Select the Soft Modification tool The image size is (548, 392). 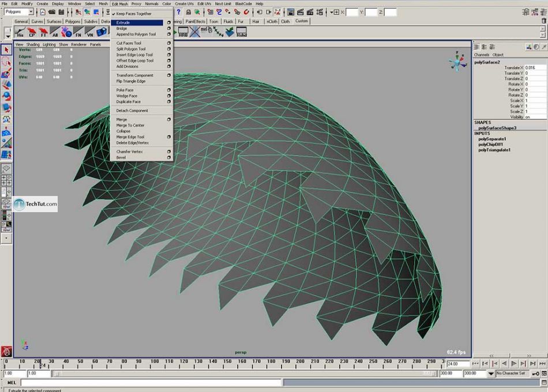click(x=6, y=131)
